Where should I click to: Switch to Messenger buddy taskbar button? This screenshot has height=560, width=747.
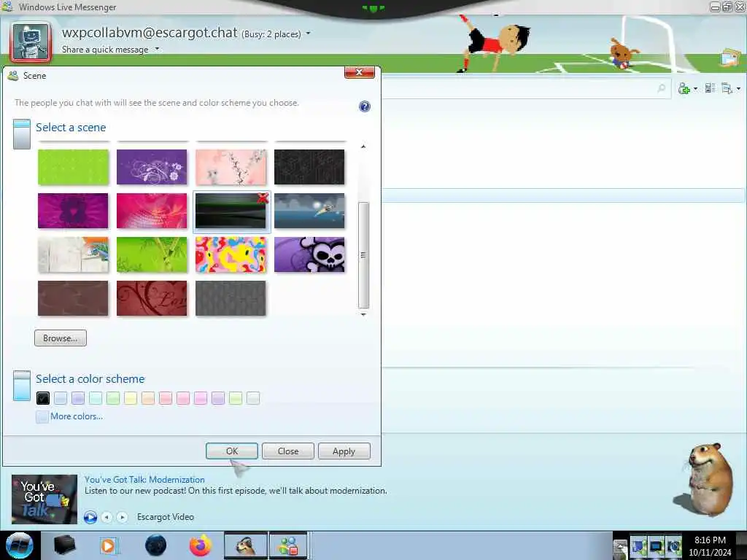[288, 545]
